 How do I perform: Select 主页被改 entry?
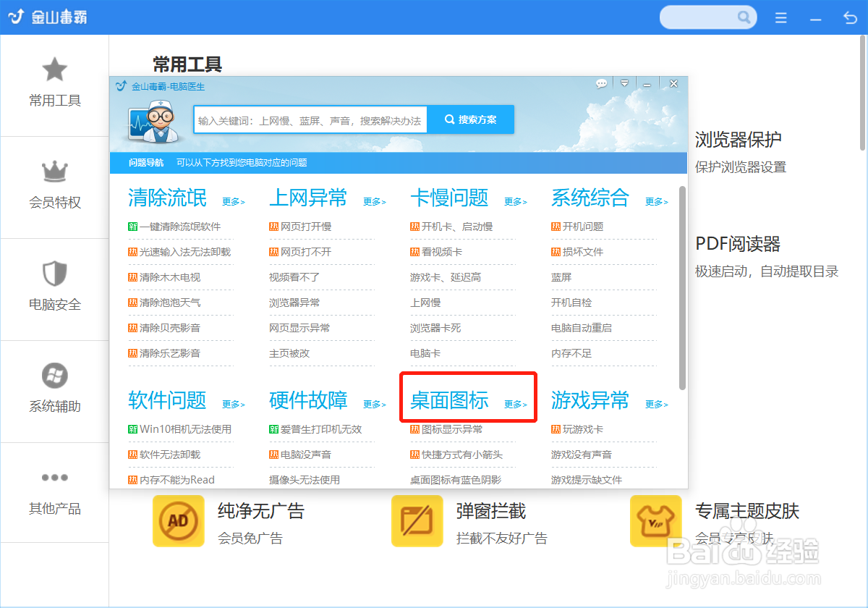289,353
